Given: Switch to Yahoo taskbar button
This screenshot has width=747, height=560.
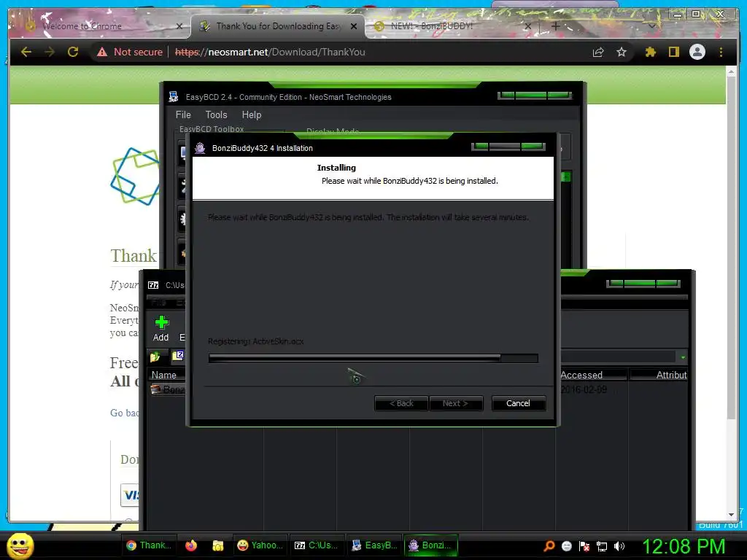Looking at the screenshot, I should coord(260,545).
